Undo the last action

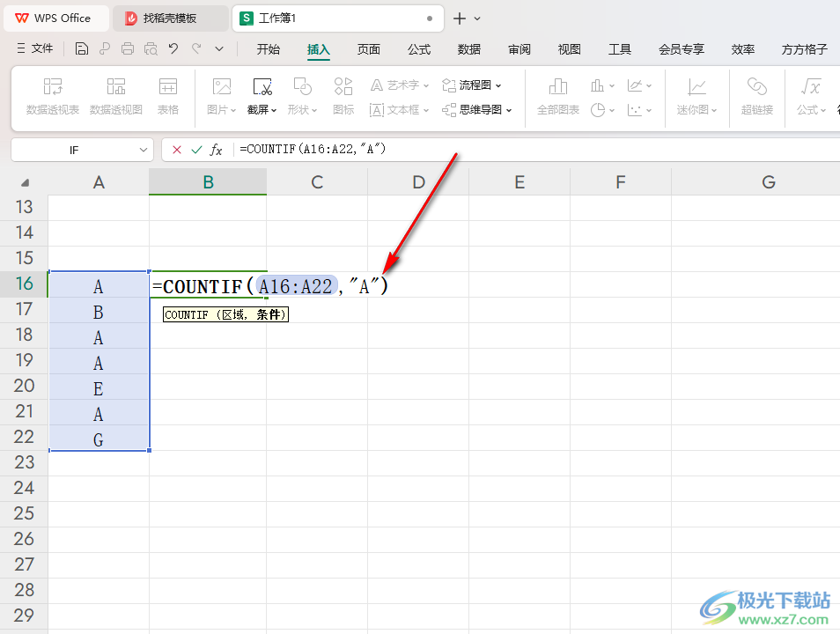pyautogui.click(x=173, y=48)
